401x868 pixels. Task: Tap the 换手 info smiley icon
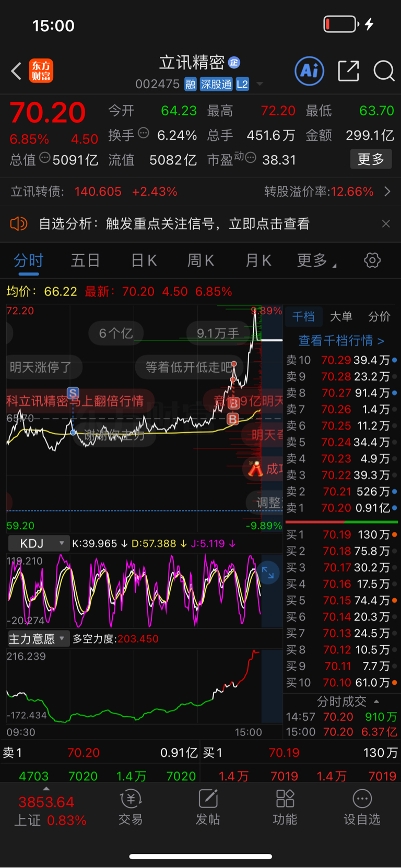pos(144,133)
